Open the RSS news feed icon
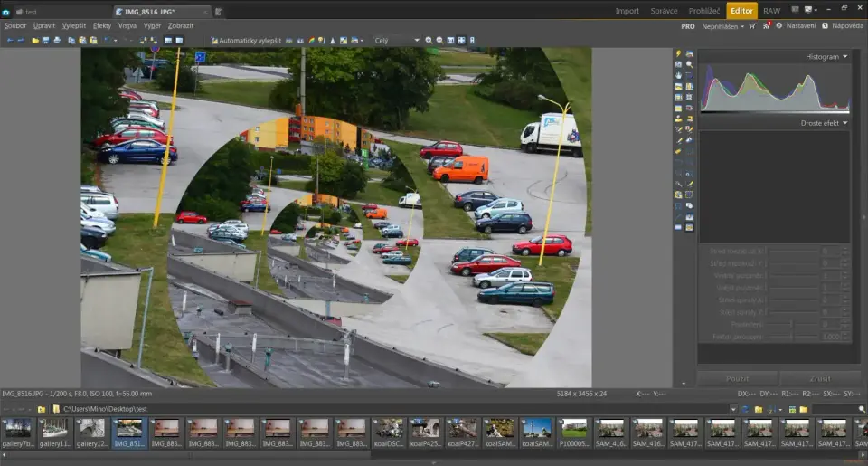 (766, 26)
